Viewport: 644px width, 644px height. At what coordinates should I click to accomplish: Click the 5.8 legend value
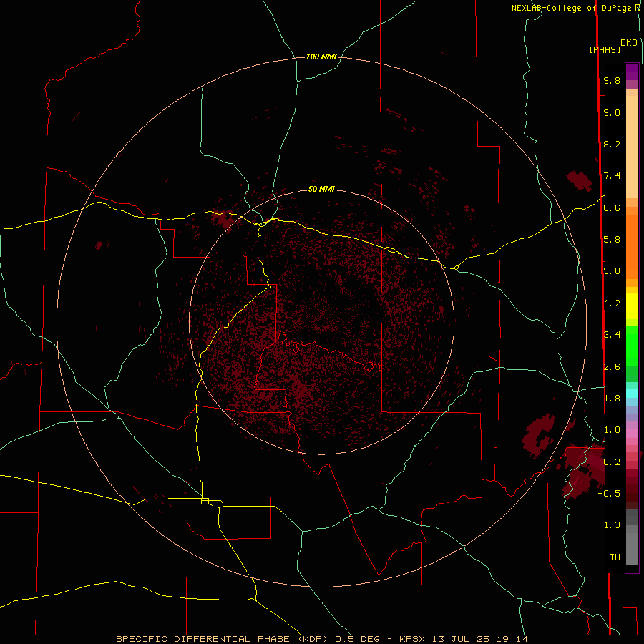click(612, 240)
